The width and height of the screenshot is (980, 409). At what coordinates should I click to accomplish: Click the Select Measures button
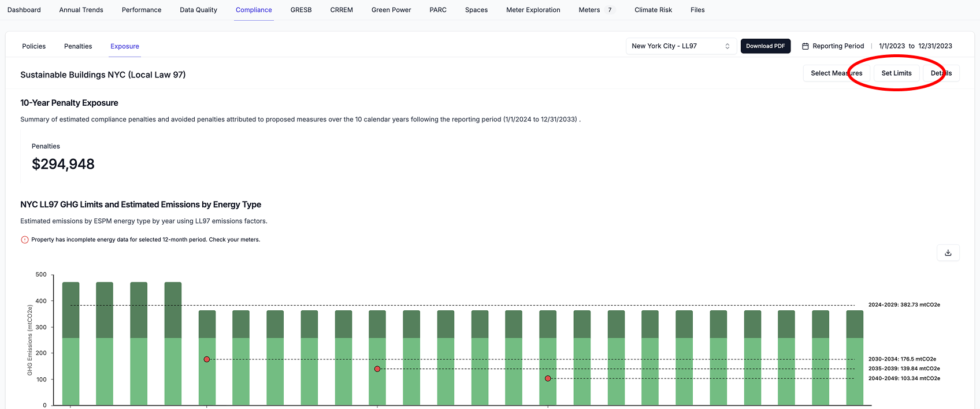pyautogui.click(x=836, y=73)
